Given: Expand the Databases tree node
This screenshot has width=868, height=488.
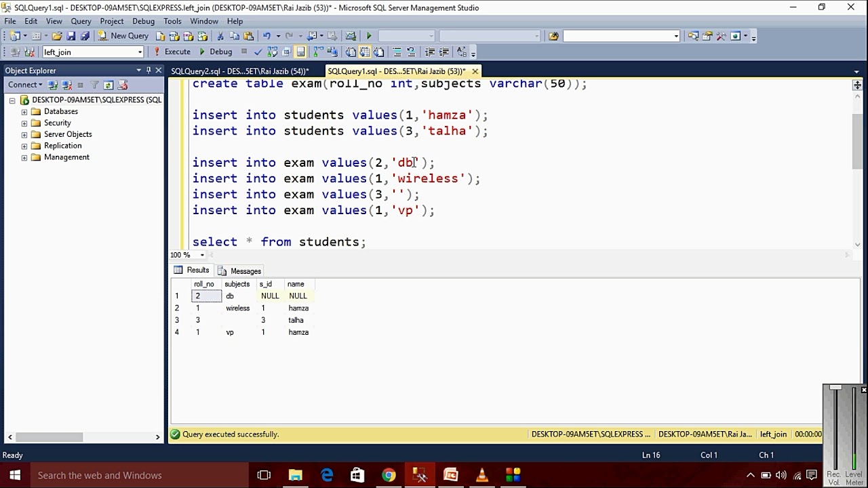Looking at the screenshot, I should (x=24, y=112).
